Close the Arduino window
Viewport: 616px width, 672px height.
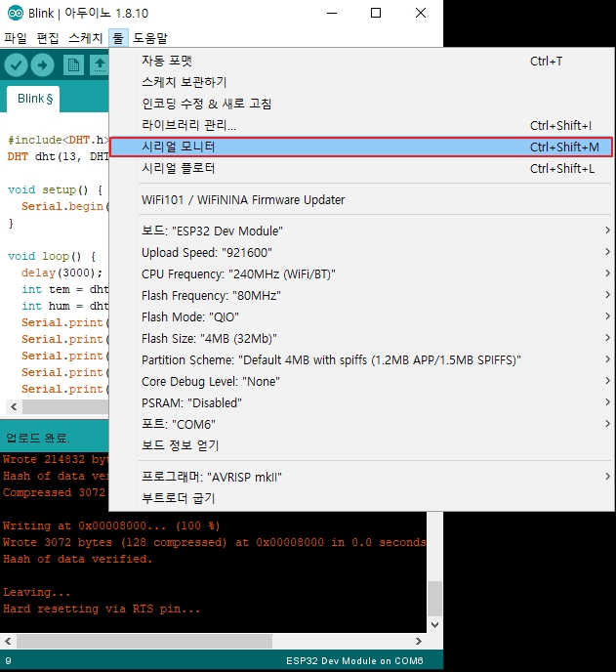coord(421,14)
